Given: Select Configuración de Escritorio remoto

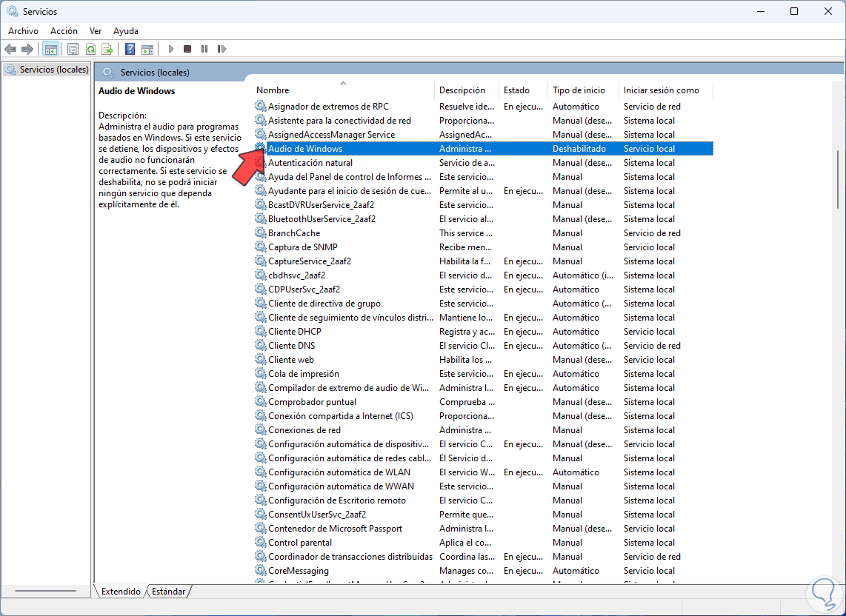Looking at the screenshot, I should [x=484, y=500].
